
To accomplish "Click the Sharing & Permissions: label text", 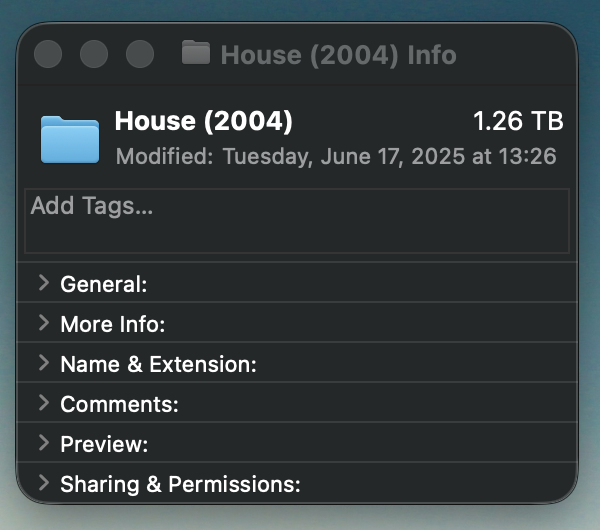I will click(180, 484).
